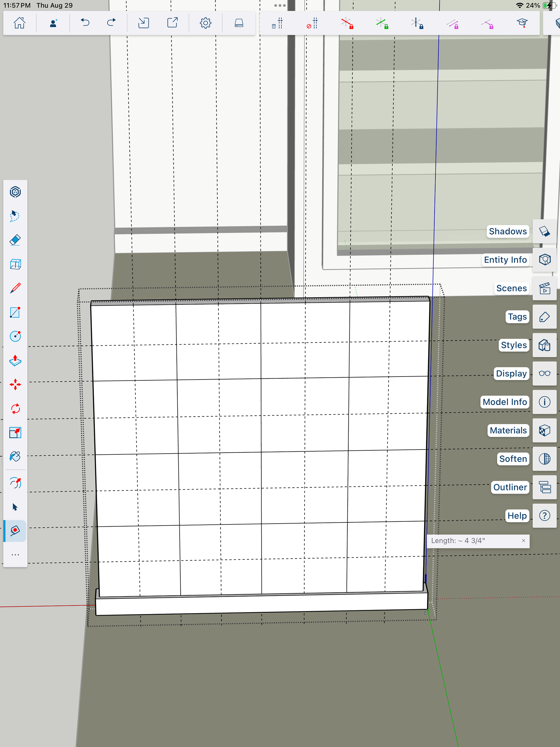Viewport: 560px width, 747px height.
Task: Open the Entity Info panel
Action: [545, 260]
